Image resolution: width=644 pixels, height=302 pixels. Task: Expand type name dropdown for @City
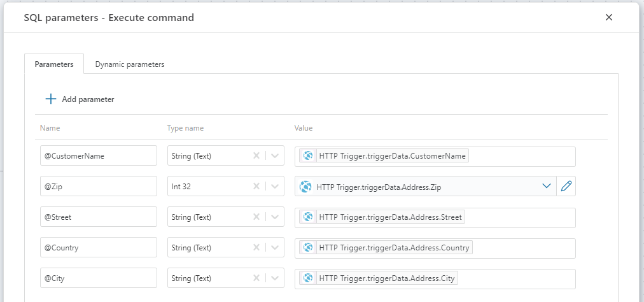pyautogui.click(x=275, y=278)
